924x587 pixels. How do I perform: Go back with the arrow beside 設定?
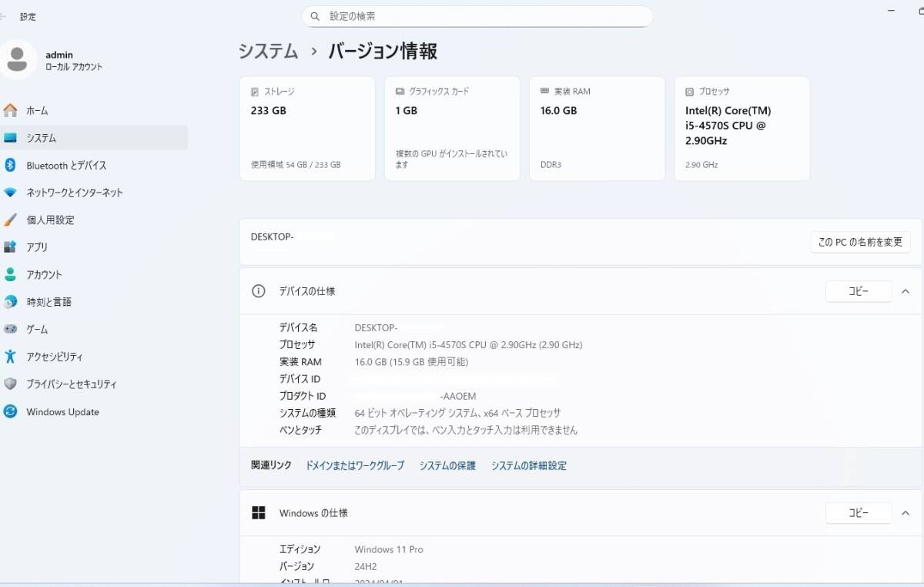(3, 16)
